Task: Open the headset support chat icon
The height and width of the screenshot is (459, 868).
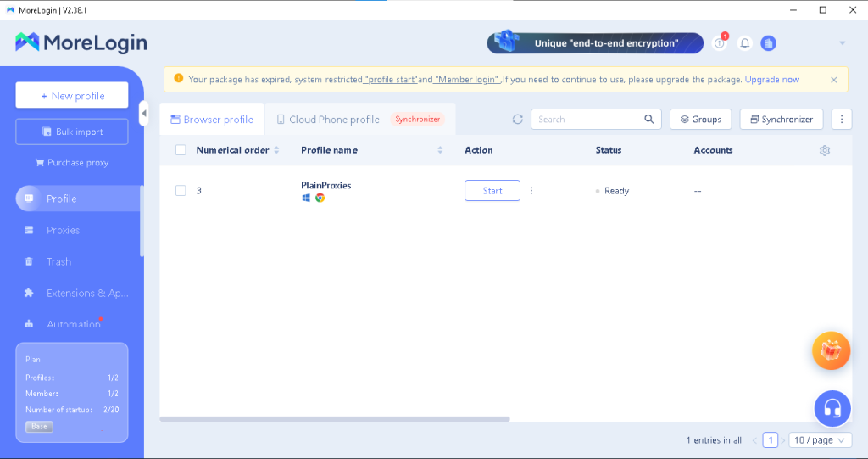Action: click(832, 409)
